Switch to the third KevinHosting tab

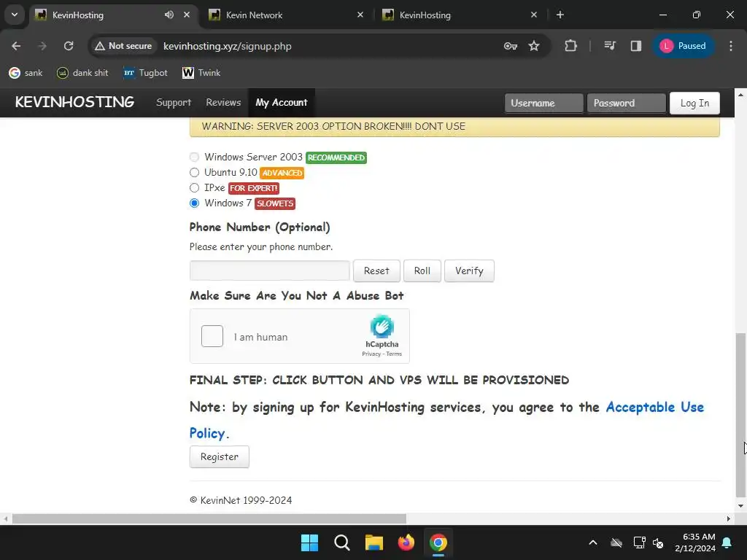tap(457, 15)
